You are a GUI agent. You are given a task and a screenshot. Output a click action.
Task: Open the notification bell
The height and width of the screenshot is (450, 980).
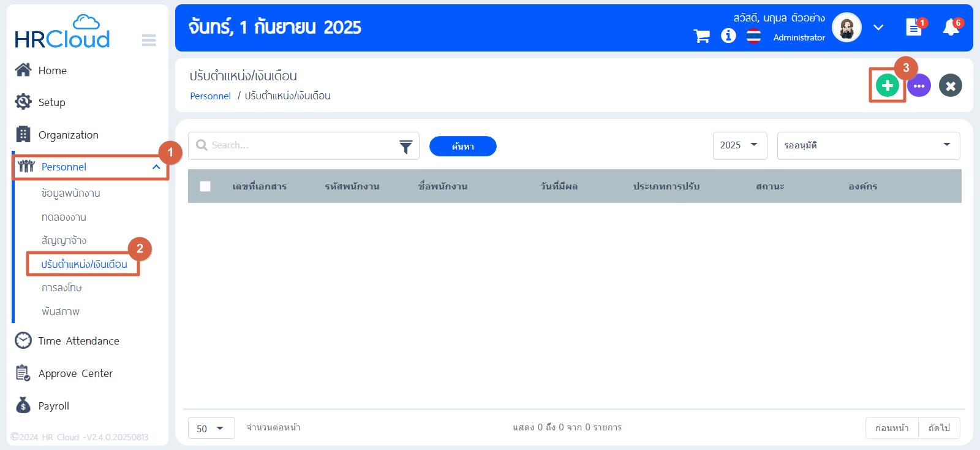click(951, 28)
